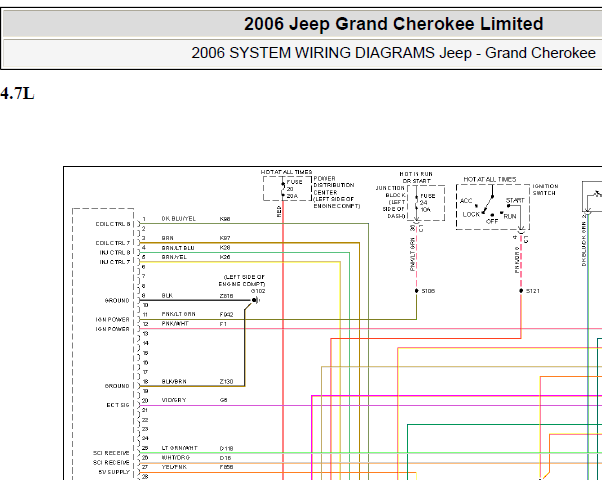Click the 'S106' splice label

428,291
